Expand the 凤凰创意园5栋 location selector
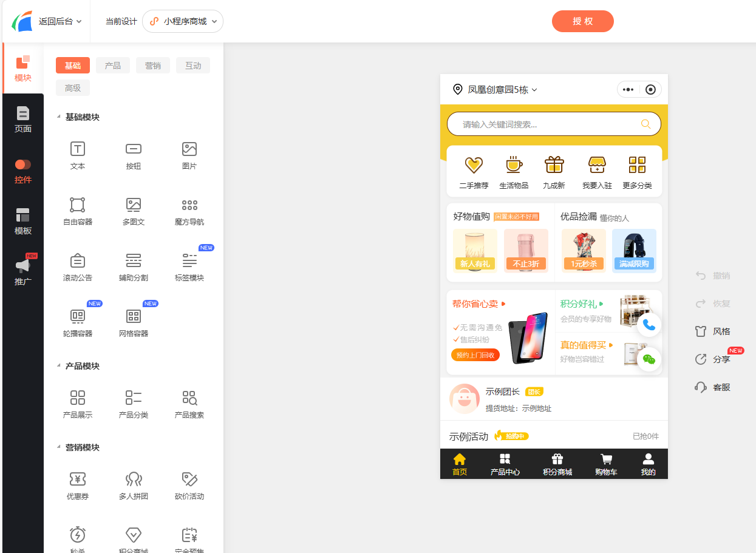The width and height of the screenshot is (756, 553). click(495, 90)
